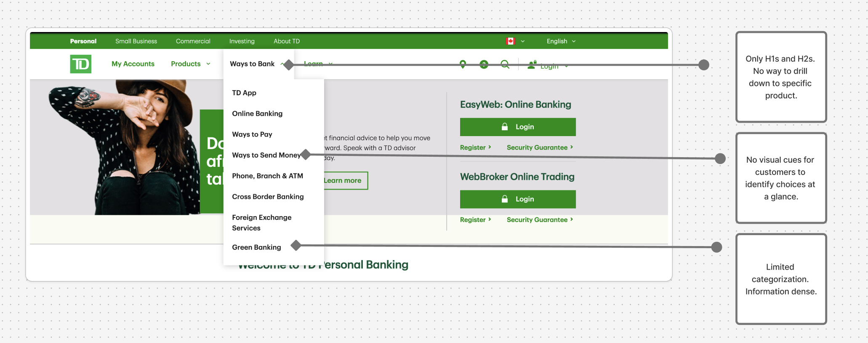Click the Canada flag icon
Image resolution: width=868 pixels, height=343 pixels.
pos(511,41)
